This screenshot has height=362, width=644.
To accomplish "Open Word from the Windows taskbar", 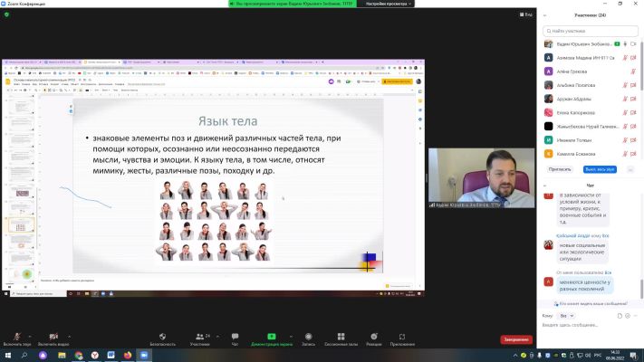I will tap(111, 355).
